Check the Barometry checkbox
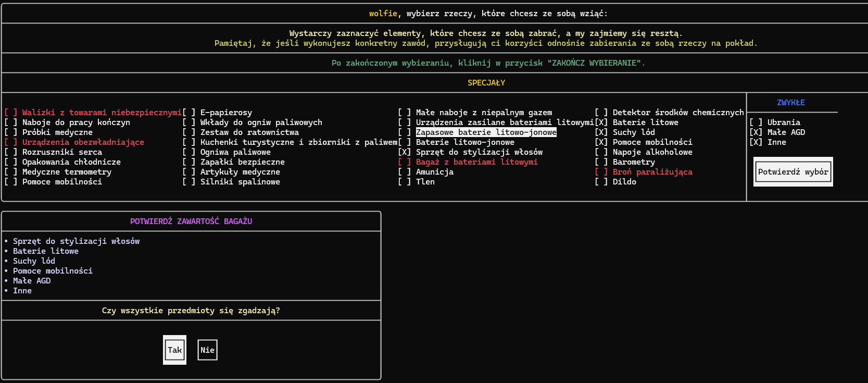This screenshot has height=383, width=868. point(601,162)
